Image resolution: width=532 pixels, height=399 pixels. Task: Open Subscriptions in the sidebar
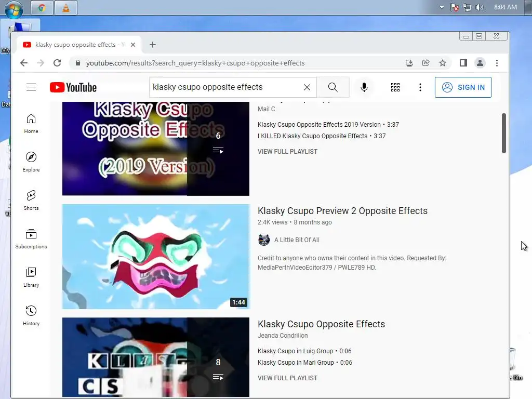(x=31, y=239)
